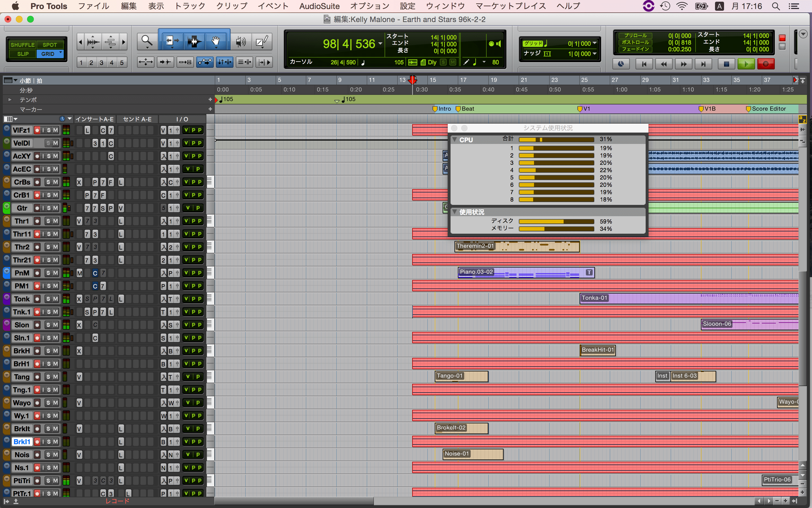
Task: Solo the PnM track
Action: 48,273
